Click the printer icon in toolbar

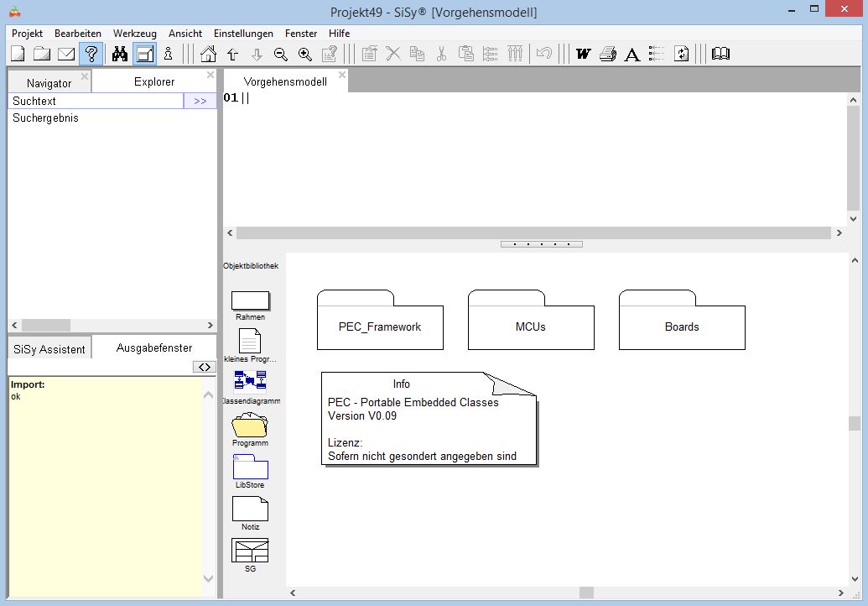tap(608, 54)
